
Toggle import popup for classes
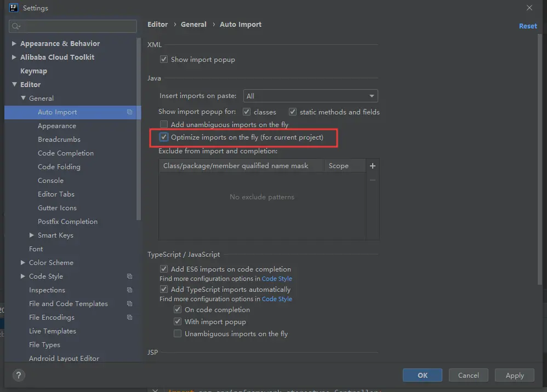[x=247, y=112]
